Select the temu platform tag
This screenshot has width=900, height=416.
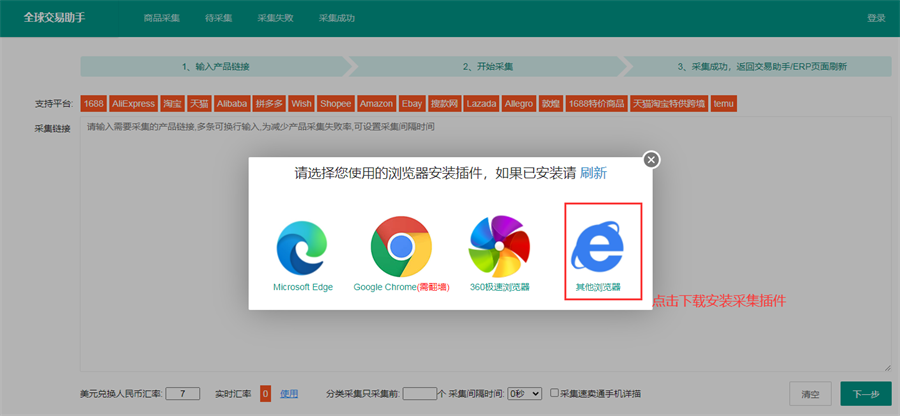tap(724, 104)
